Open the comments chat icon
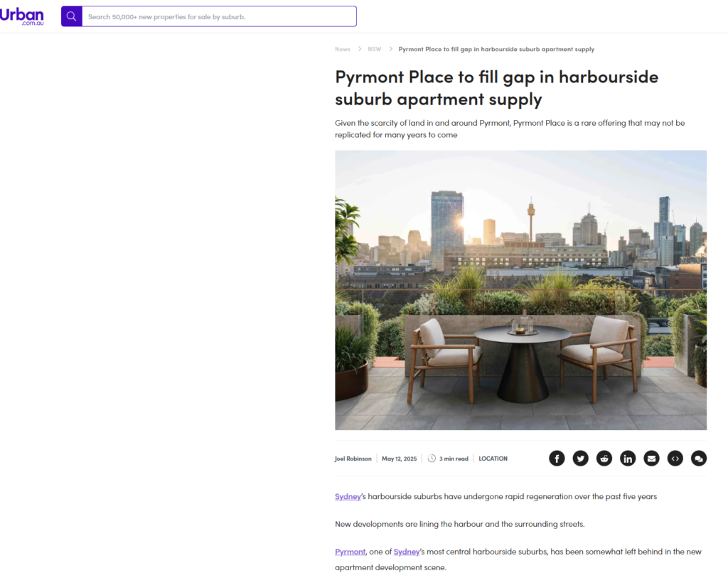 (699, 459)
